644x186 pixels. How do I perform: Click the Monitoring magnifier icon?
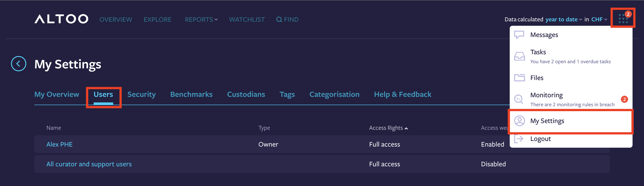point(519,99)
